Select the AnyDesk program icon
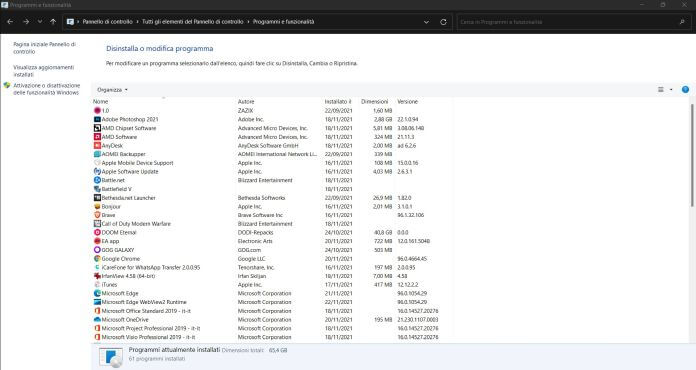This screenshot has height=370, width=696. 97,146
